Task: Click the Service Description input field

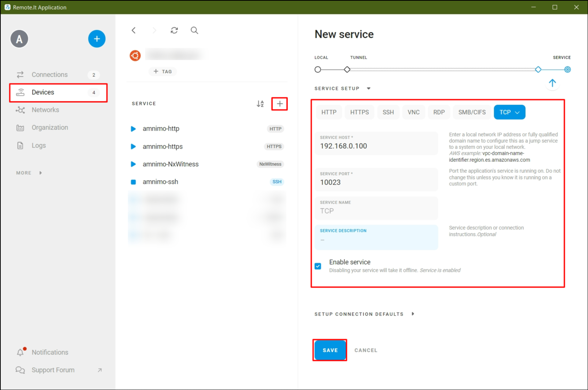Action: [376, 237]
